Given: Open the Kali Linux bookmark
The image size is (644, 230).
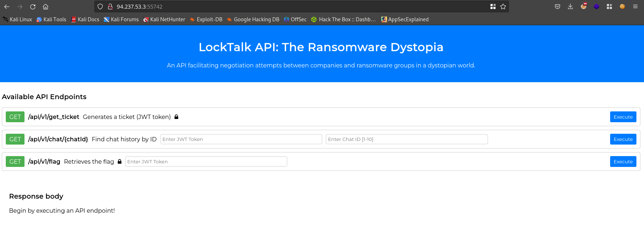Looking at the screenshot, I should 17,19.
